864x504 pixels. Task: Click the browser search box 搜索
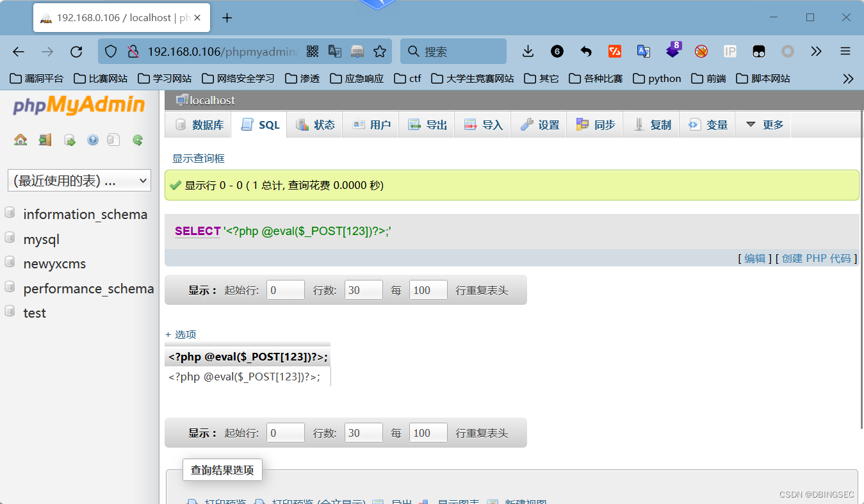(x=453, y=51)
